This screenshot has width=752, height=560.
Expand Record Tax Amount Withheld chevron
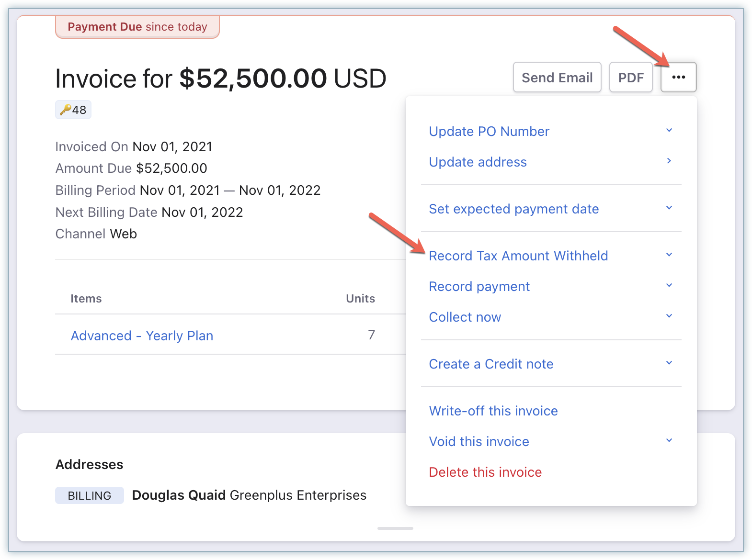click(x=669, y=255)
